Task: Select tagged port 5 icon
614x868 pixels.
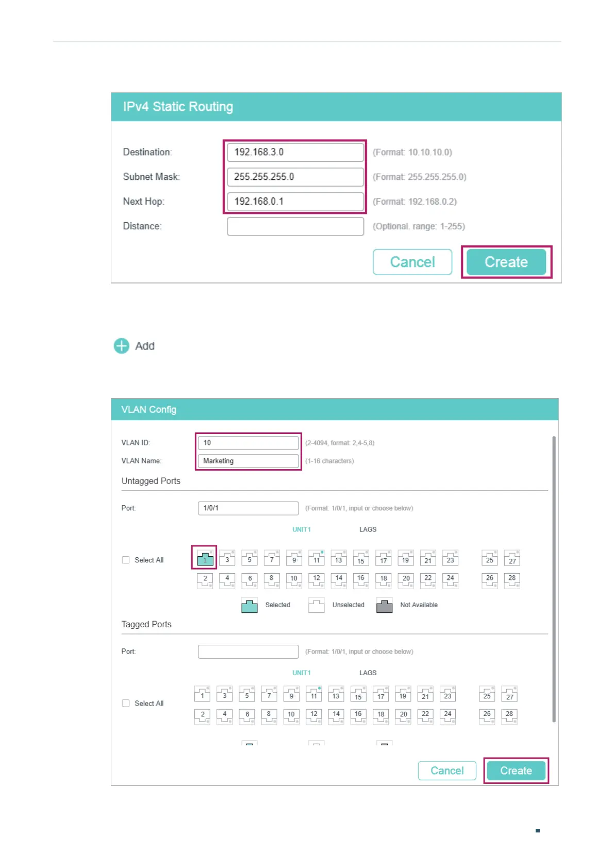Action: tap(247, 694)
